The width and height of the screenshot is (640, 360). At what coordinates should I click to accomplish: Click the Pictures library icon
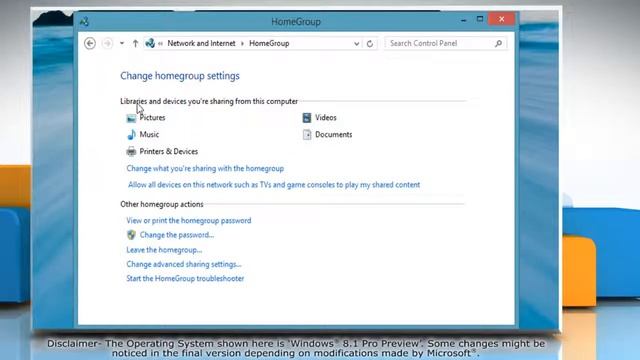(131, 118)
